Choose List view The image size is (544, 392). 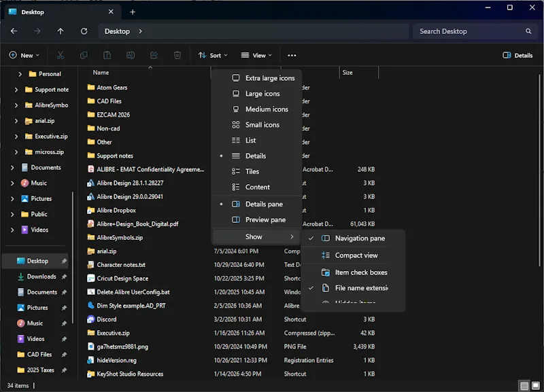(x=257, y=141)
